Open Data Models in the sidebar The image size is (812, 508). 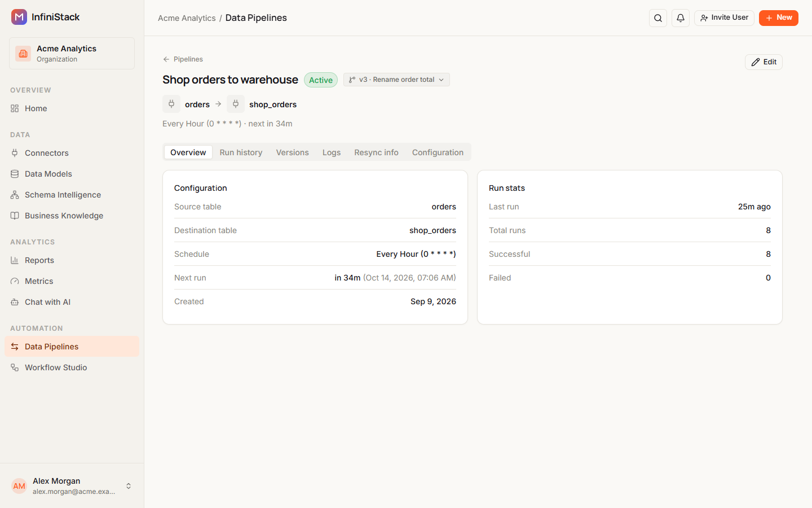point(72,174)
